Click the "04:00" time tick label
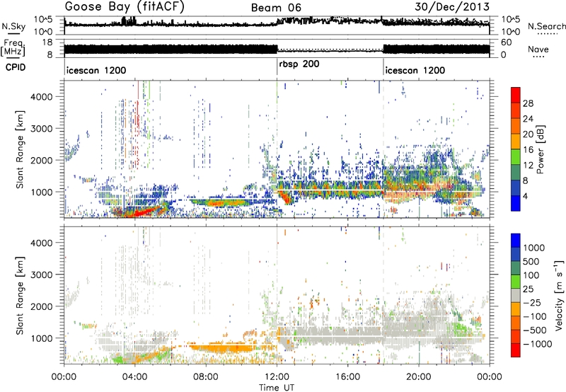Screen dimensions: 566x392 click(135, 377)
